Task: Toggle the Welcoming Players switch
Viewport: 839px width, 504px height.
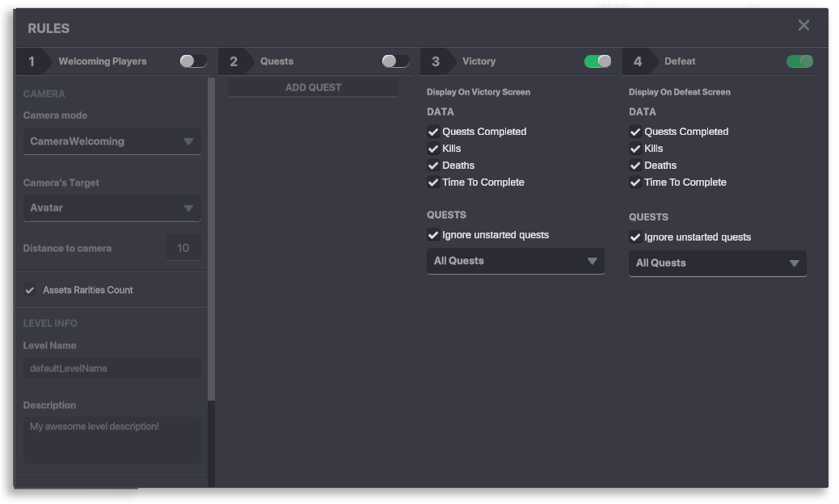Action: (x=193, y=61)
